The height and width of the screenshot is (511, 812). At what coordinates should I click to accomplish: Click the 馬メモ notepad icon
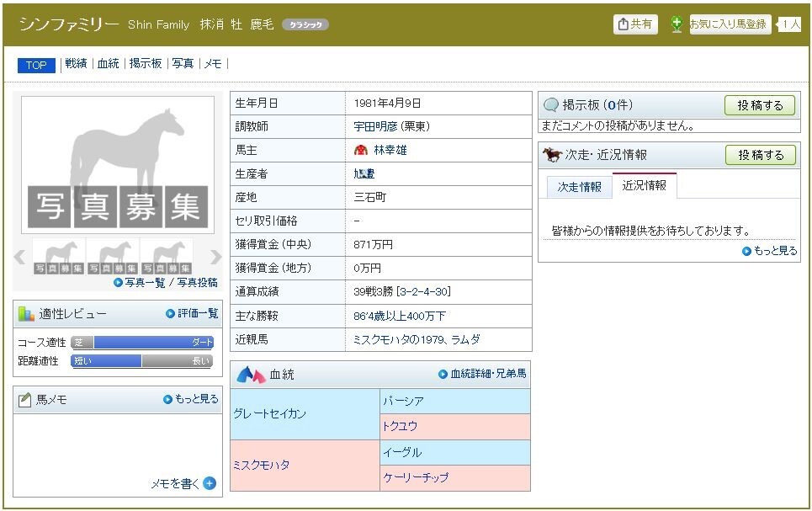point(24,400)
